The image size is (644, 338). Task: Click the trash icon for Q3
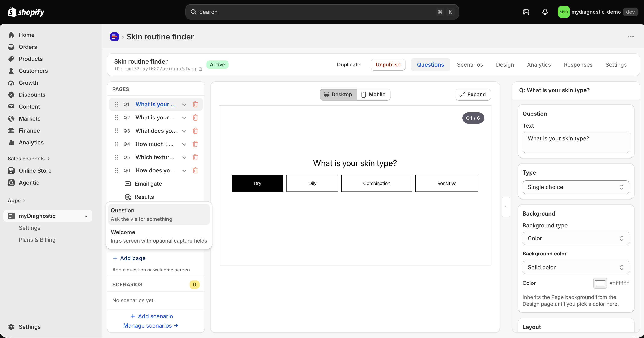point(195,131)
